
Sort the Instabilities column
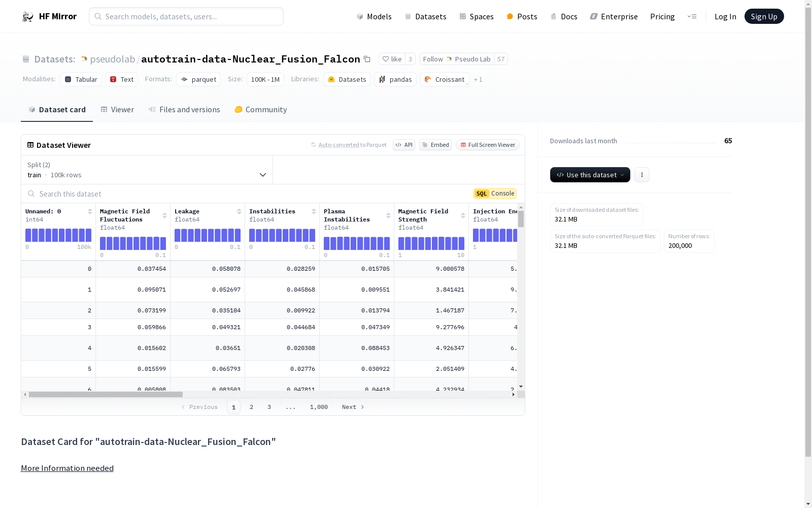coord(314,211)
